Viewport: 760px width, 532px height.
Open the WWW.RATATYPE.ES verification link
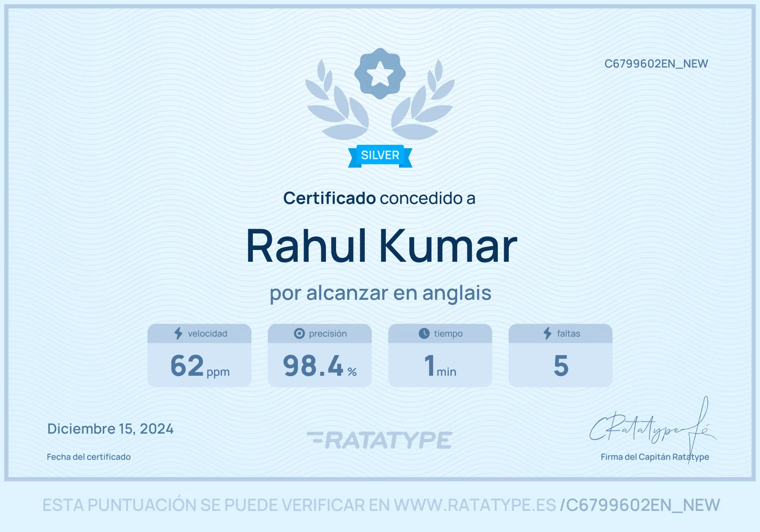click(475, 505)
